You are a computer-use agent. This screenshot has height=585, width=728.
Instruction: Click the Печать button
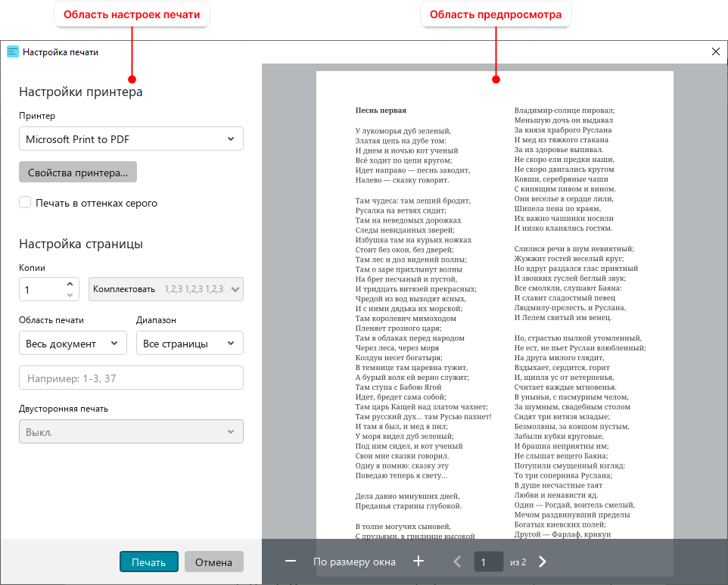coord(149,562)
